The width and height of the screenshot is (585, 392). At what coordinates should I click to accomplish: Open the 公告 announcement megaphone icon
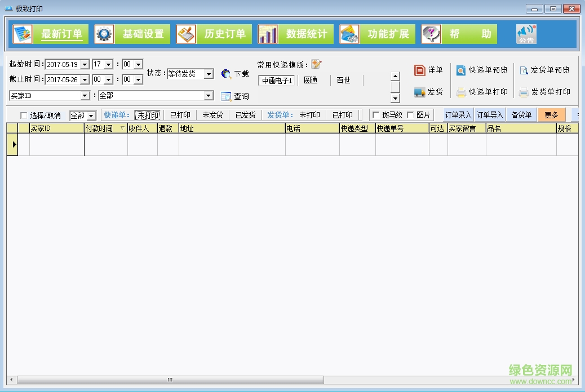coord(526,34)
